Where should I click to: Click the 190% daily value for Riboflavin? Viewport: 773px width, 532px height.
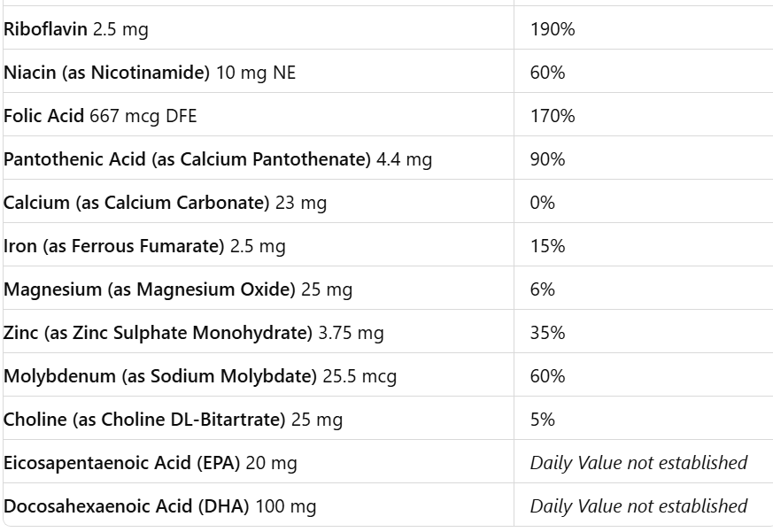(x=553, y=29)
